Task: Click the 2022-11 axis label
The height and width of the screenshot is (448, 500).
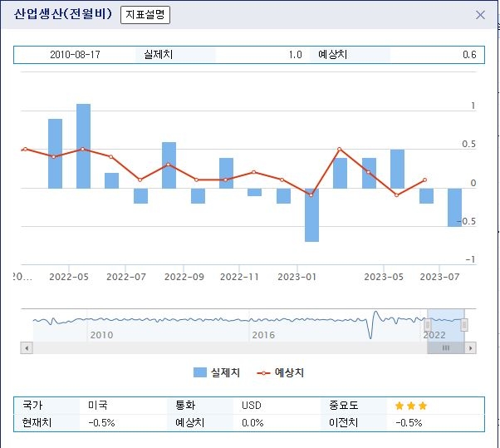Action: 239,277
